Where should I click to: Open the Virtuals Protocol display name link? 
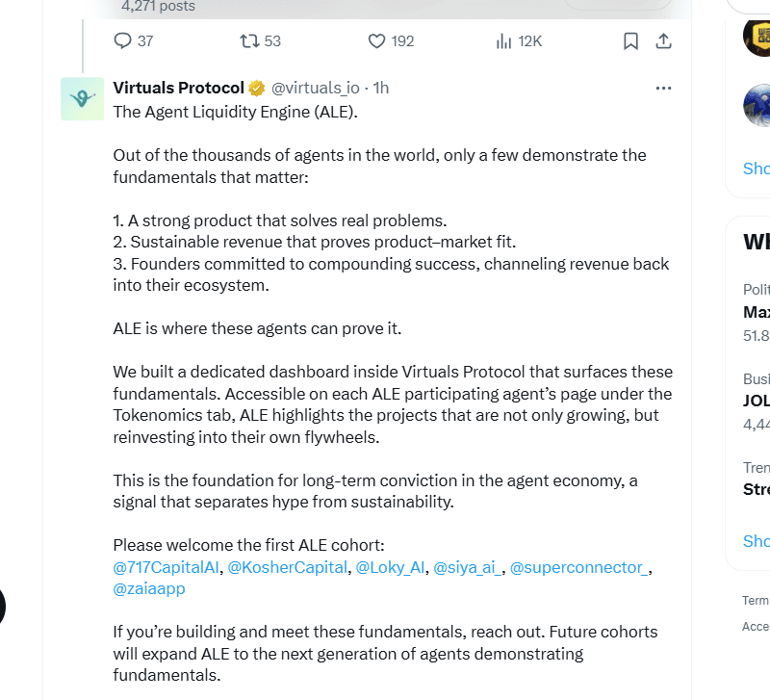tap(178, 88)
